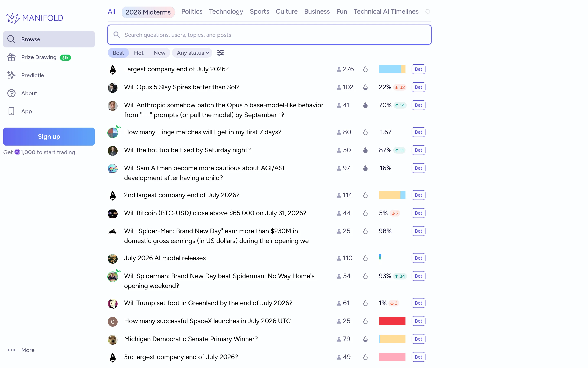Click dog avatar for Michigan Senate Primary
Viewport: 588px width, 368px height.
pos(113,340)
